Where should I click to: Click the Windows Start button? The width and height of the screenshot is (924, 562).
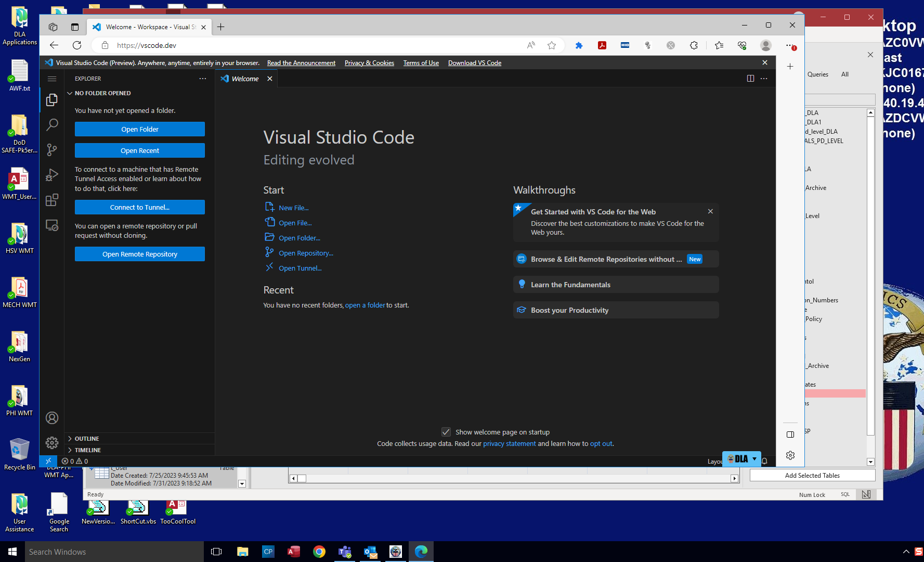pyautogui.click(x=12, y=552)
